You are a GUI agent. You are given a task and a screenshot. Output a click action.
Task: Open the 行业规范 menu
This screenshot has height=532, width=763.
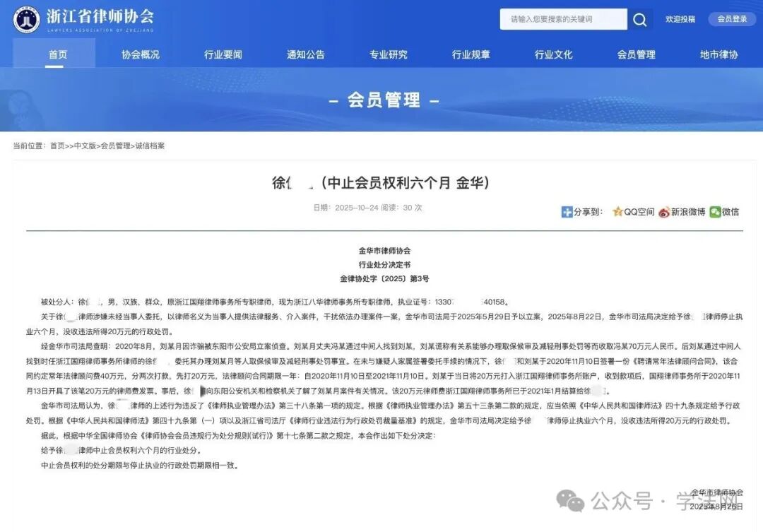pyautogui.click(x=469, y=54)
